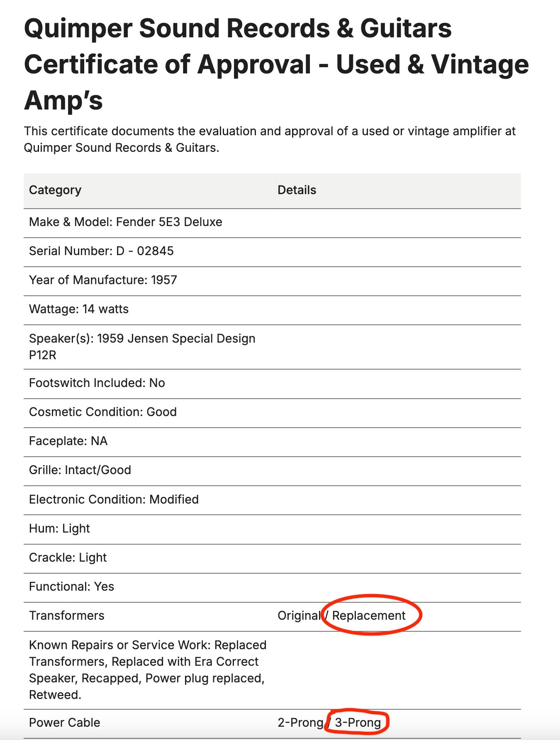Click the Details column header
The width and height of the screenshot is (560, 740).
point(297,190)
